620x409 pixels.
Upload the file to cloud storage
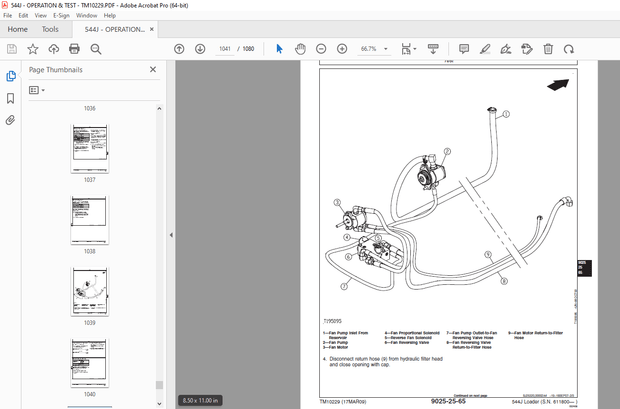[x=53, y=49]
